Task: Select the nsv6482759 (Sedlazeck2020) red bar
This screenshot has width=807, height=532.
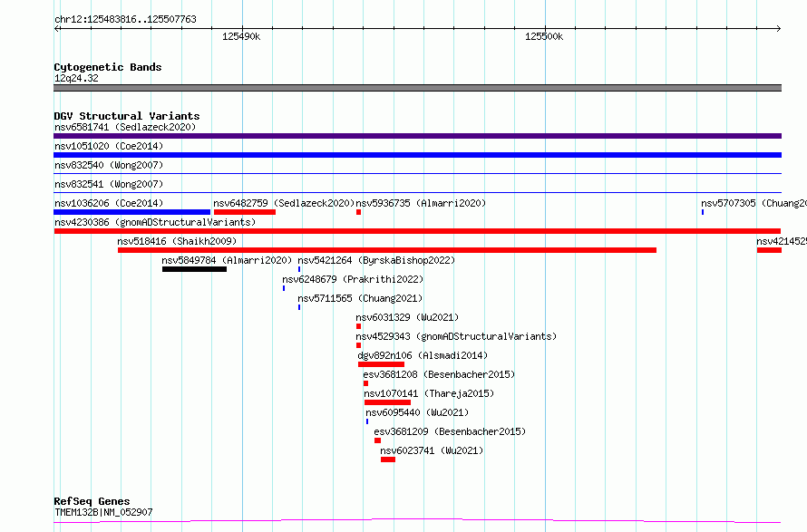Action: pyautogui.click(x=245, y=212)
